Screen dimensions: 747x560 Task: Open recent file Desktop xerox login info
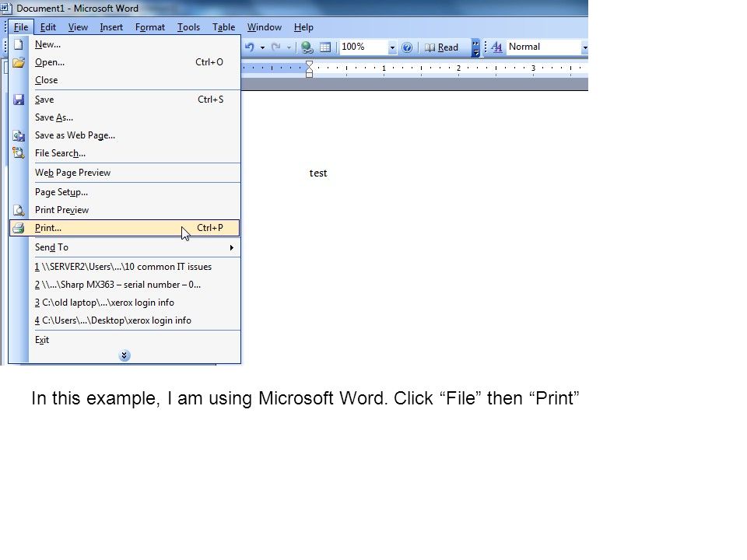pos(124,320)
